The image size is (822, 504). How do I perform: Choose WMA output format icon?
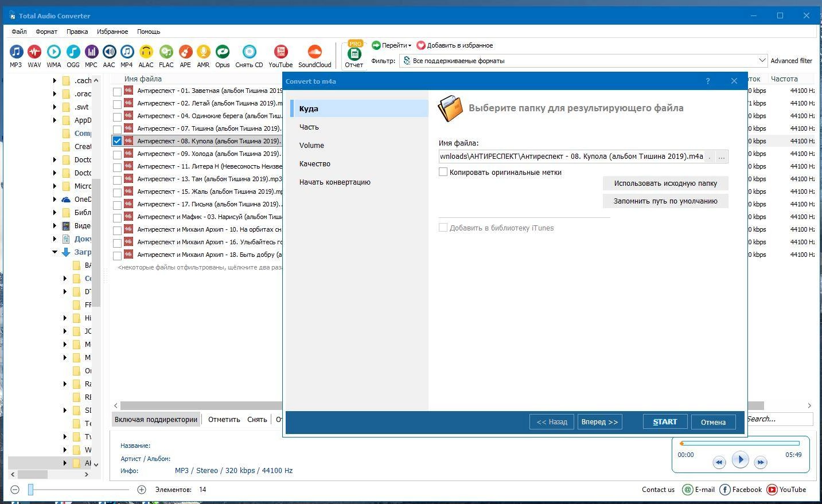point(54,52)
